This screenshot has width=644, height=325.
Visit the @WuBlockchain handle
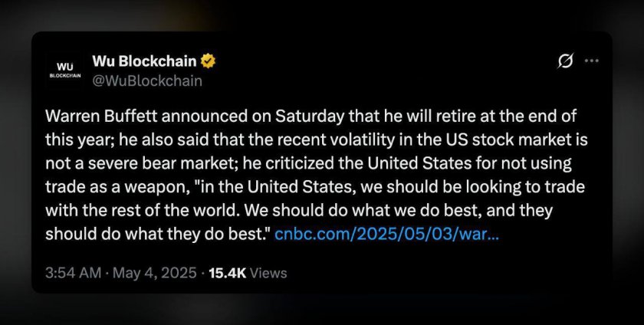pos(147,80)
